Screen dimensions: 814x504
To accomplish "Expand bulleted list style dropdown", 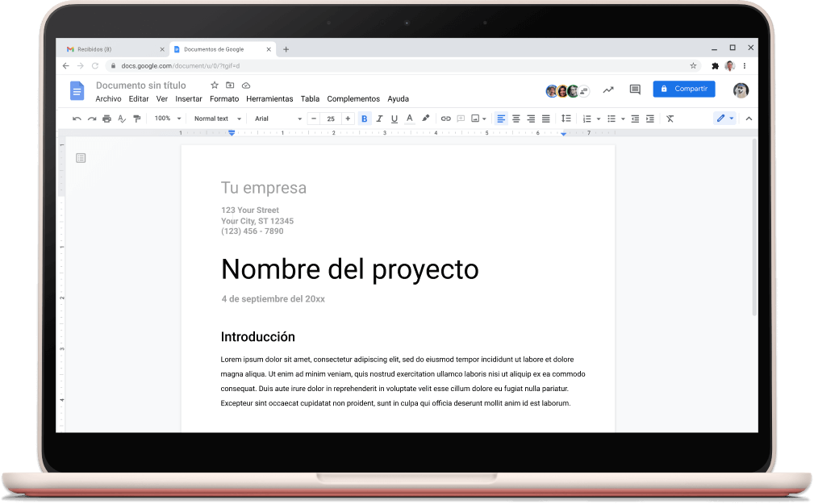I will [623, 119].
